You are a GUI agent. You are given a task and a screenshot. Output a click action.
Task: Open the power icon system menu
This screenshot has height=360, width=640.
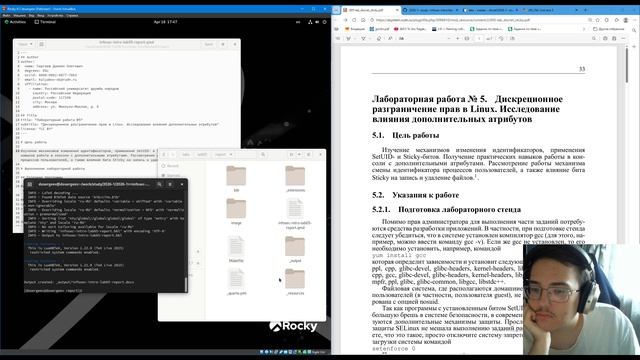coord(324,22)
